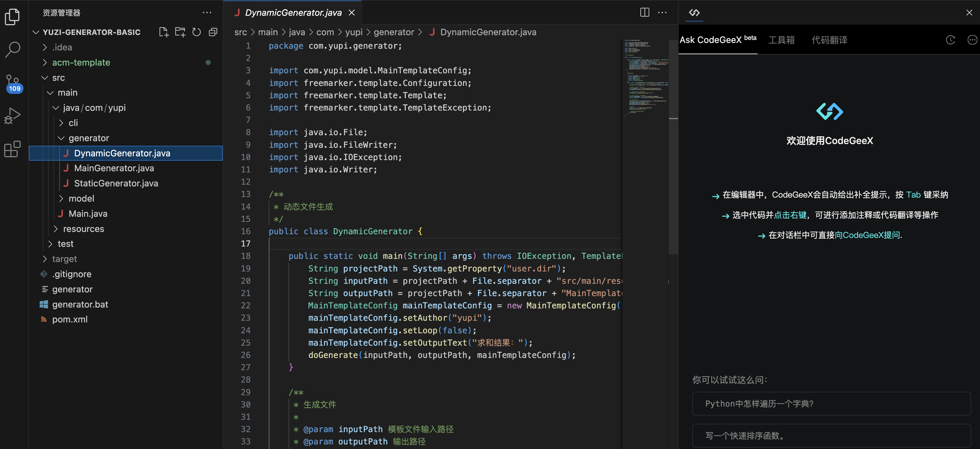
Task: Collapse all folders in explorer
Action: point(213,32)
